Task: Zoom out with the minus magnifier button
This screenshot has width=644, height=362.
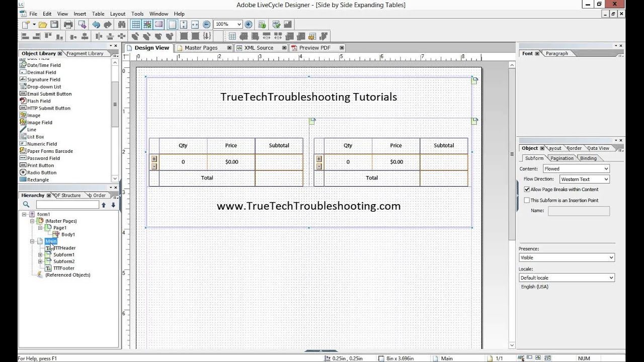Action: coord(207,24)
